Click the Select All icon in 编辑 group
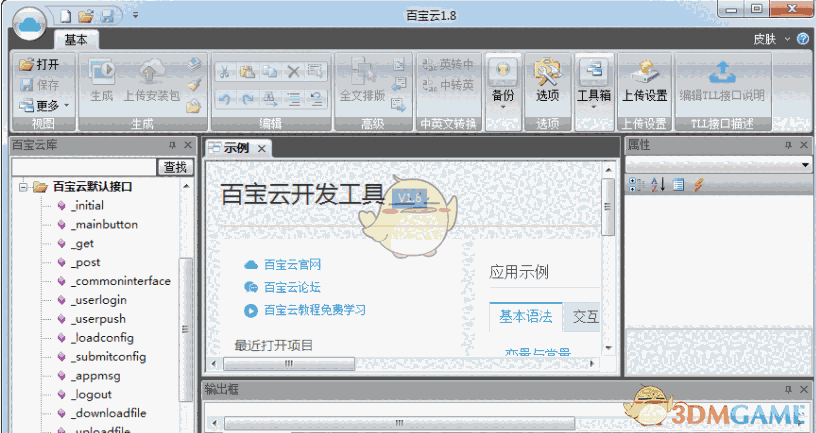The image size is (816, 433). (x=315, y=71)
